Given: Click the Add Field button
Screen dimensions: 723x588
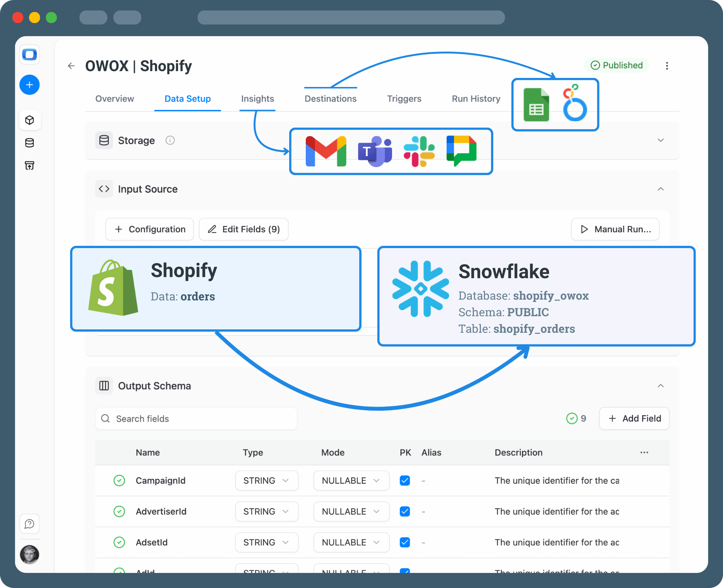Looking at the screenshot, I should pos(634,419).
